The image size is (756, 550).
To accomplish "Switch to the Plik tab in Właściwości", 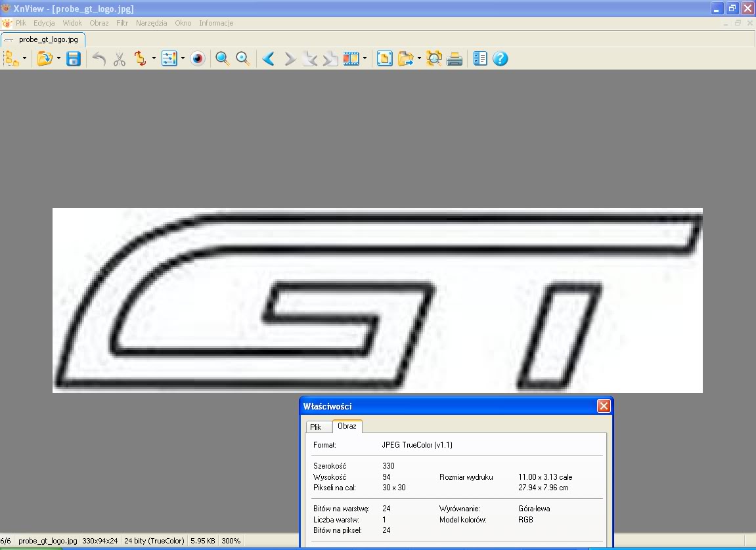I will [x=316, y=427].
